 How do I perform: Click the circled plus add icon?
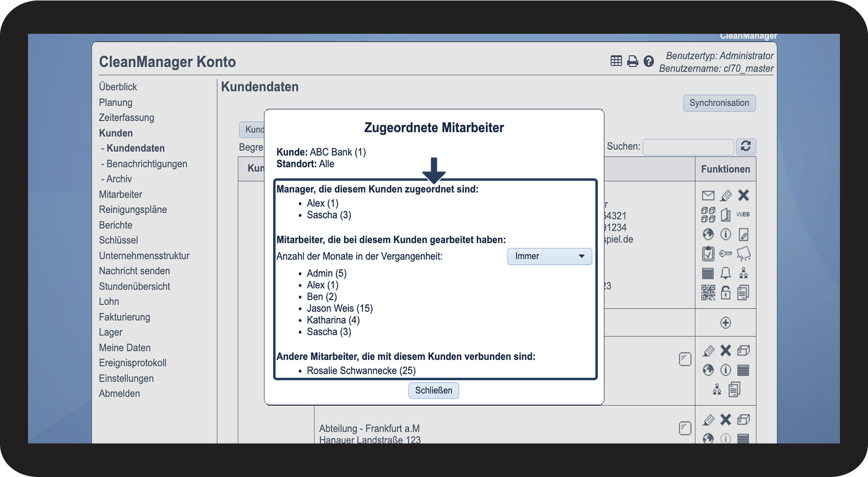point(726,323)
